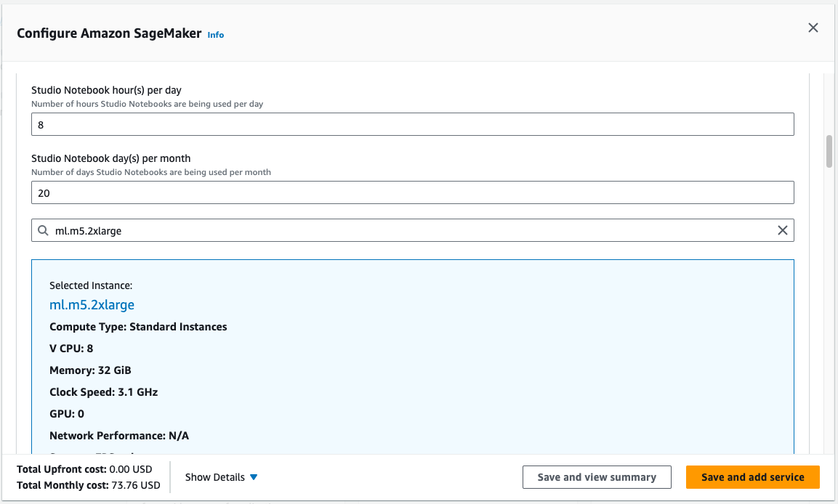Click the Network Performance: N/A line
Viewport: 838px width, 504px height.
[119, 436]
